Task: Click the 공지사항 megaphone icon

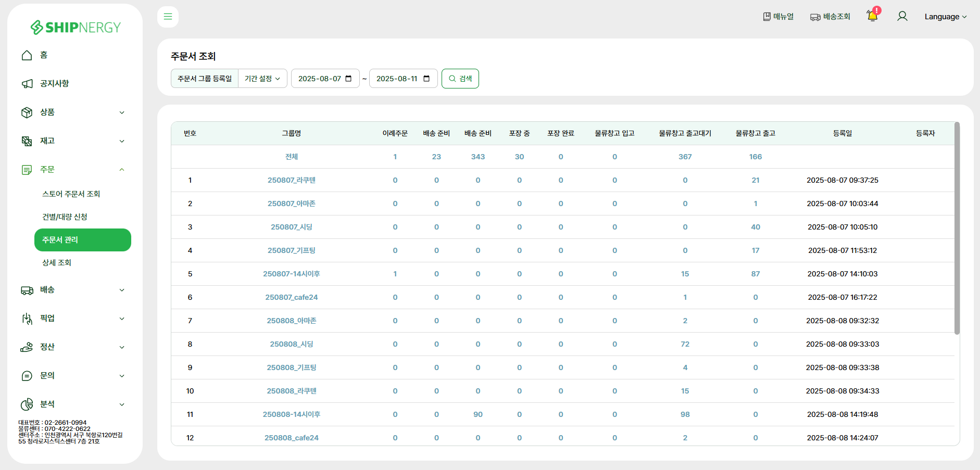Action: click(27, 84)
